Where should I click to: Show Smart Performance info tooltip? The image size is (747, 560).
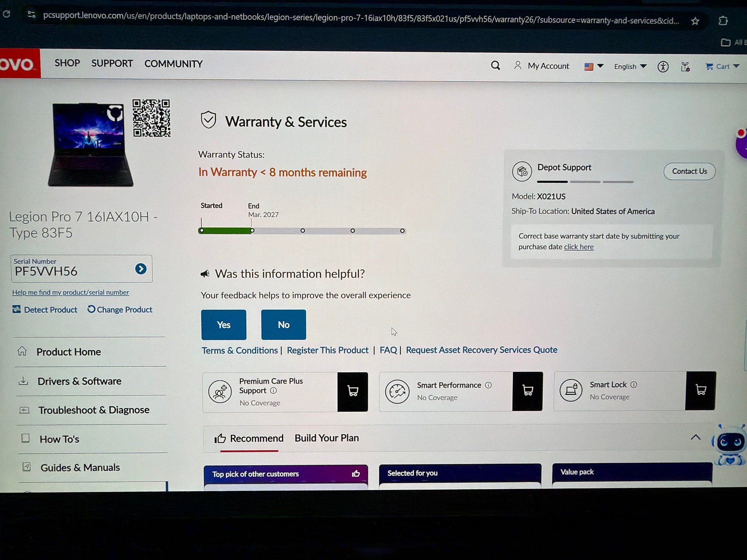point(488,385)
